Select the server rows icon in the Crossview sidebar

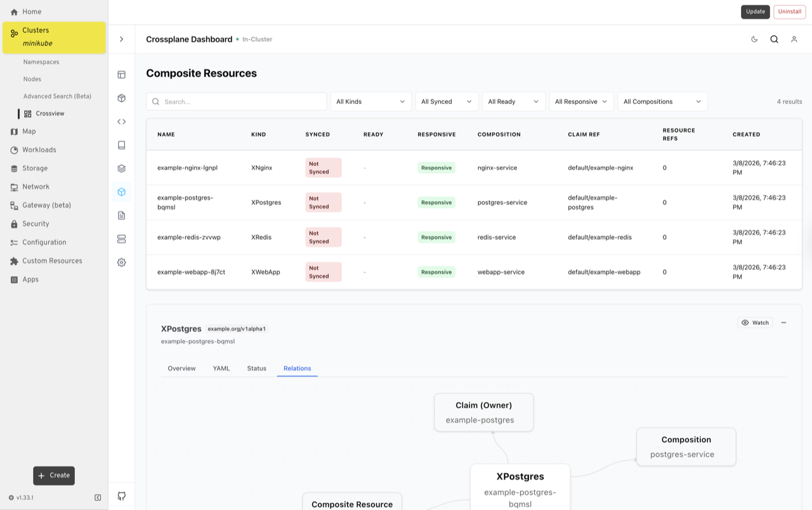121,239
